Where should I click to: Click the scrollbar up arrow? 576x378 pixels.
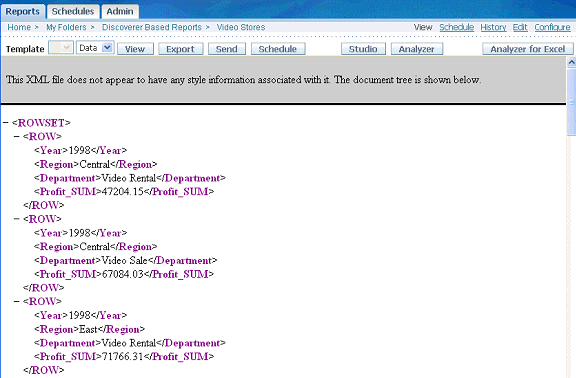tap(571, 62)
